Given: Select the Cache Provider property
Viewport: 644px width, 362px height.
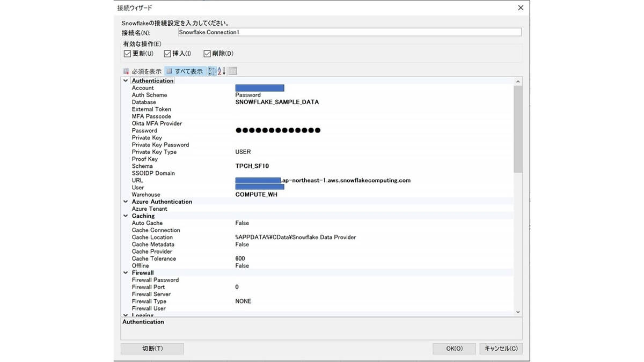Looking at the screenshot, I should (x=152, y=252).
